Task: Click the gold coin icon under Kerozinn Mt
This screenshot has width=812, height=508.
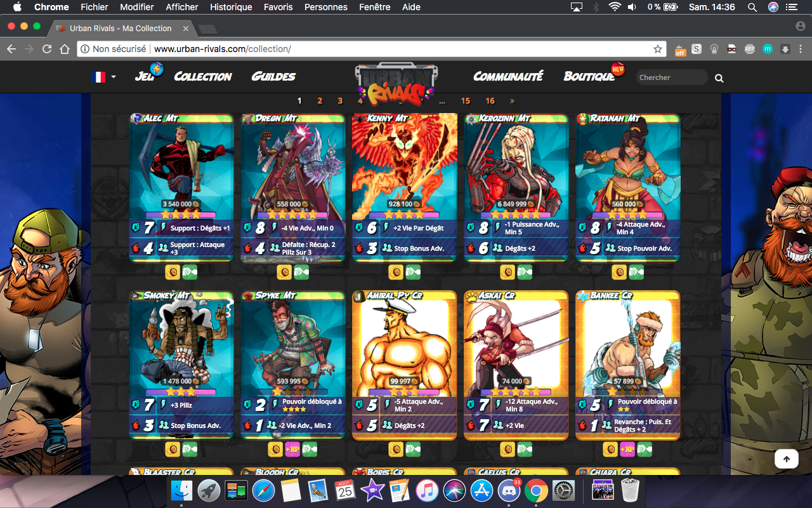Action: [507, 272]
